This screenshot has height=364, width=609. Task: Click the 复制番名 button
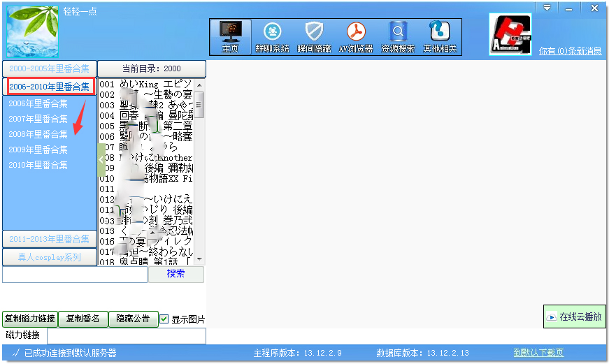pos(83,319)
